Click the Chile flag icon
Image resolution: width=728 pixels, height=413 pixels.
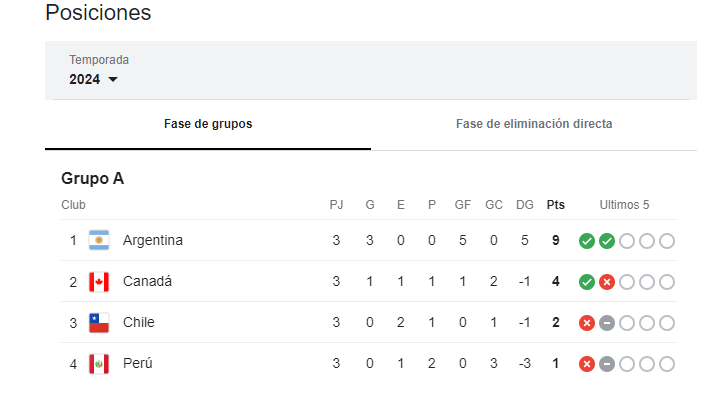[99, 323]
